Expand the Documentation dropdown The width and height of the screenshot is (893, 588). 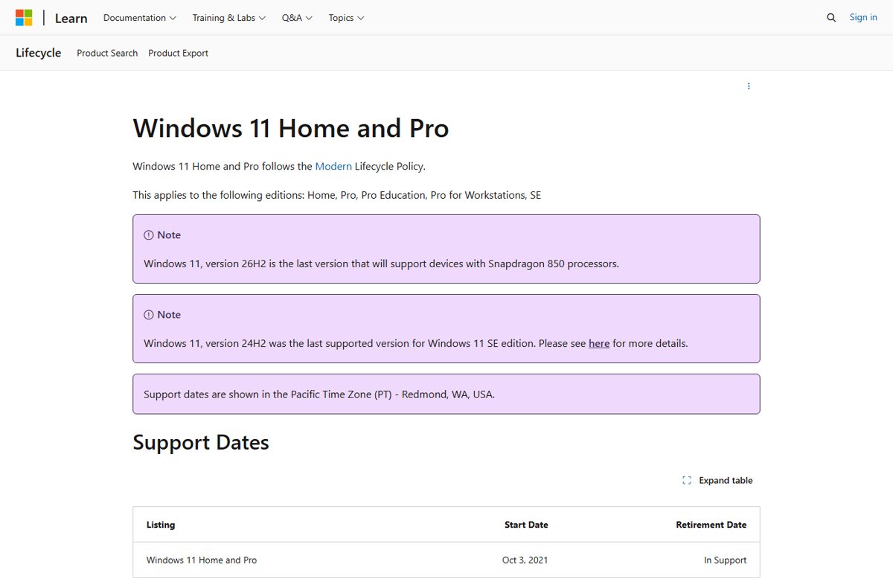[140, 18]
